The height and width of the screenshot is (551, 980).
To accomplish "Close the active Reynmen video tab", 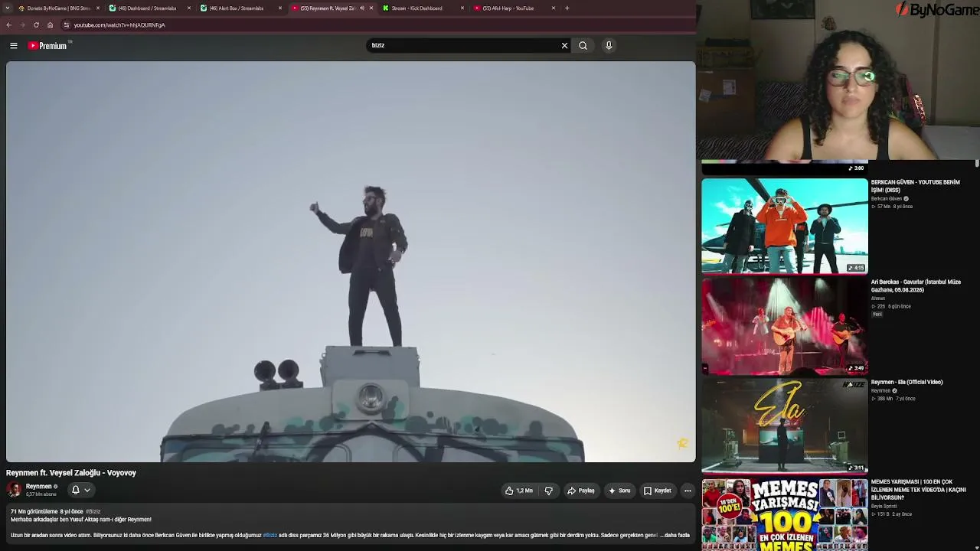I will click(371, 8).
